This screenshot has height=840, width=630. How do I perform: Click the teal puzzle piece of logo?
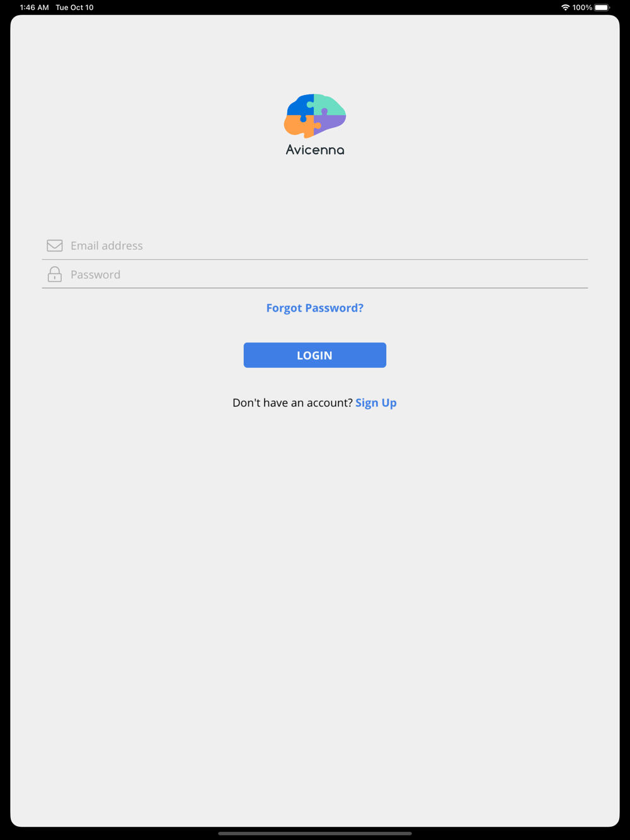point(330,105)
